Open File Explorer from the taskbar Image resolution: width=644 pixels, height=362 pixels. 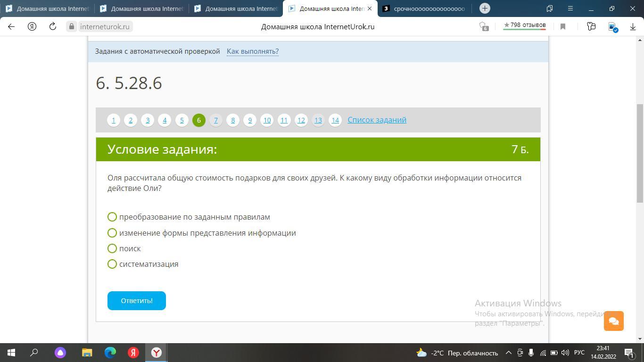tap(87, 353)
